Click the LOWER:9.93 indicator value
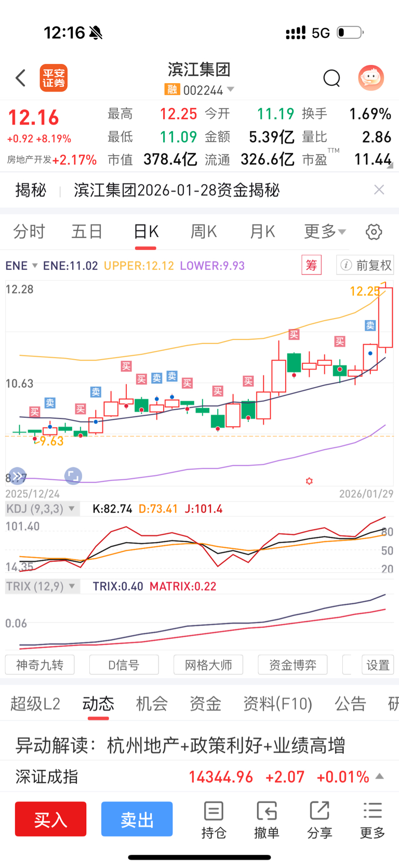Viewport: 399px width, 868px height. pos(212,266)
